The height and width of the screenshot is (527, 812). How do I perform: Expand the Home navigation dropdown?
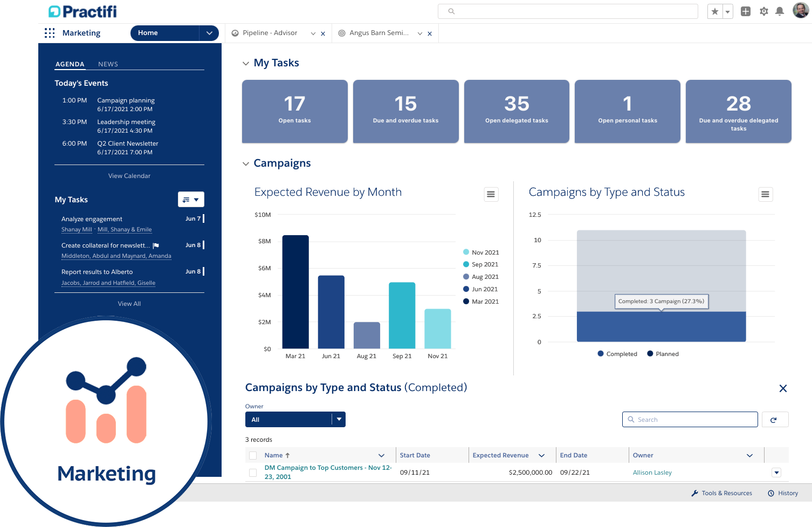(209, 33)
